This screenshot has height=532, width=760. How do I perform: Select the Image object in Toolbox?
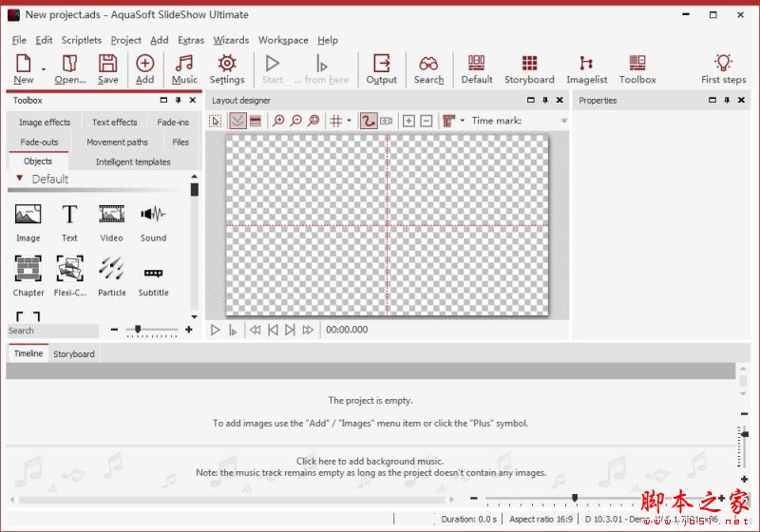pos(28,223)
